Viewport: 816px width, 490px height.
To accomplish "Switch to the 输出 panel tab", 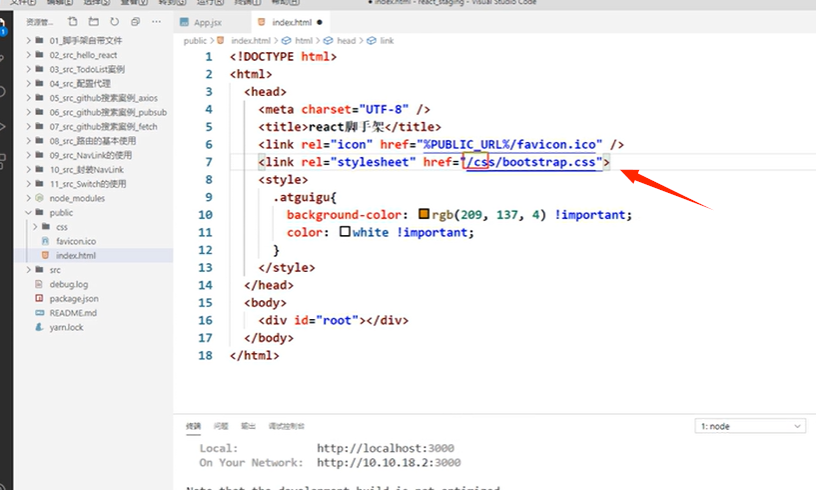I will coord(248,426).
